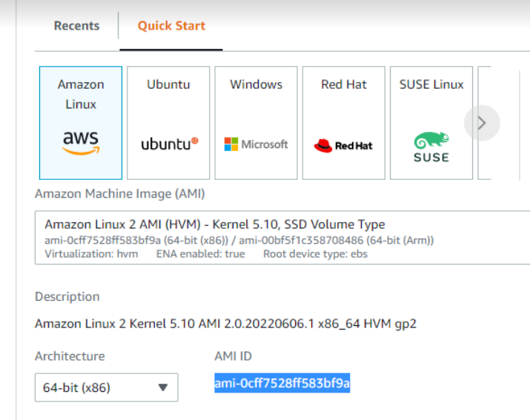The image size is (530, 420).
Task: Open the Quick Start tab
Action: pos(171,26)
